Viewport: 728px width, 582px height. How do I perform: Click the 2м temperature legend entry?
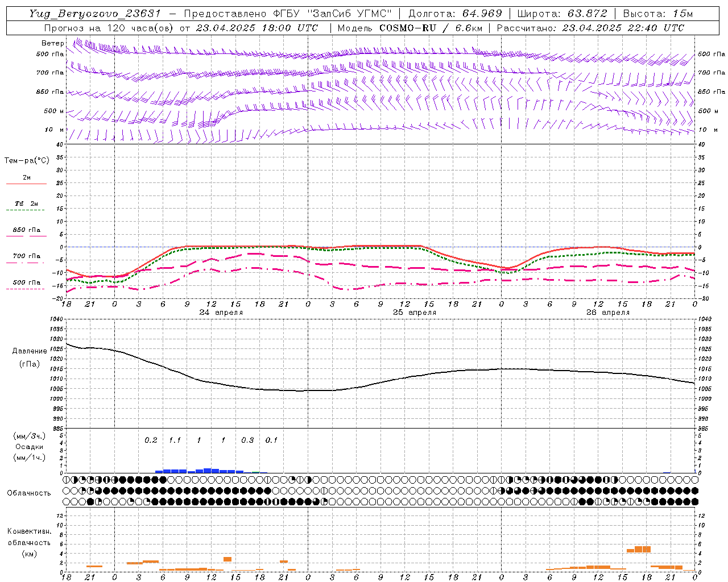coord(27,178)
